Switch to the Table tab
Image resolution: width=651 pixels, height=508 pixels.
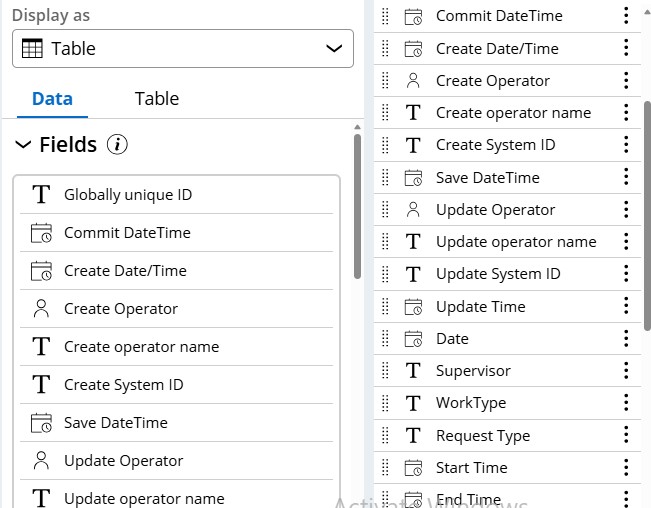[x=157, y=98]
